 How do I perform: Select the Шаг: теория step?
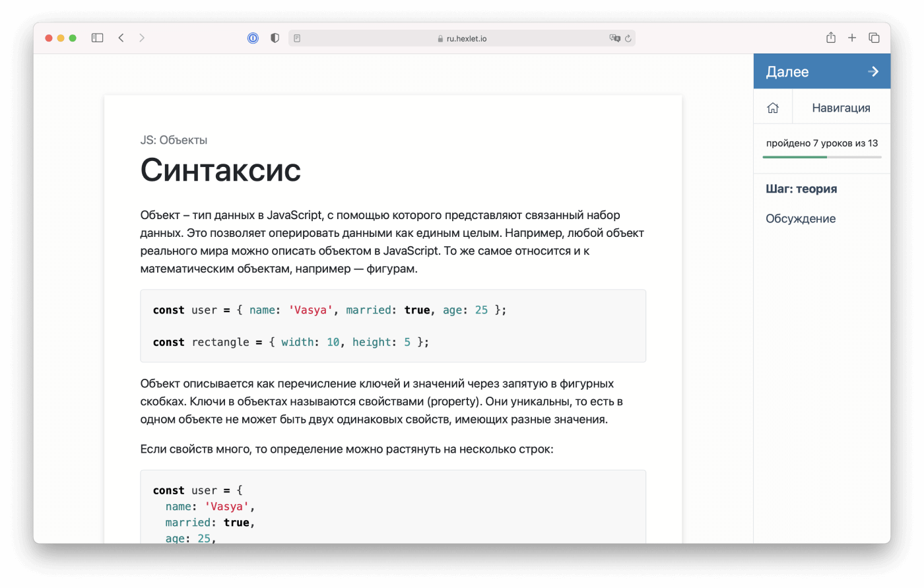[x=801, y=189]
